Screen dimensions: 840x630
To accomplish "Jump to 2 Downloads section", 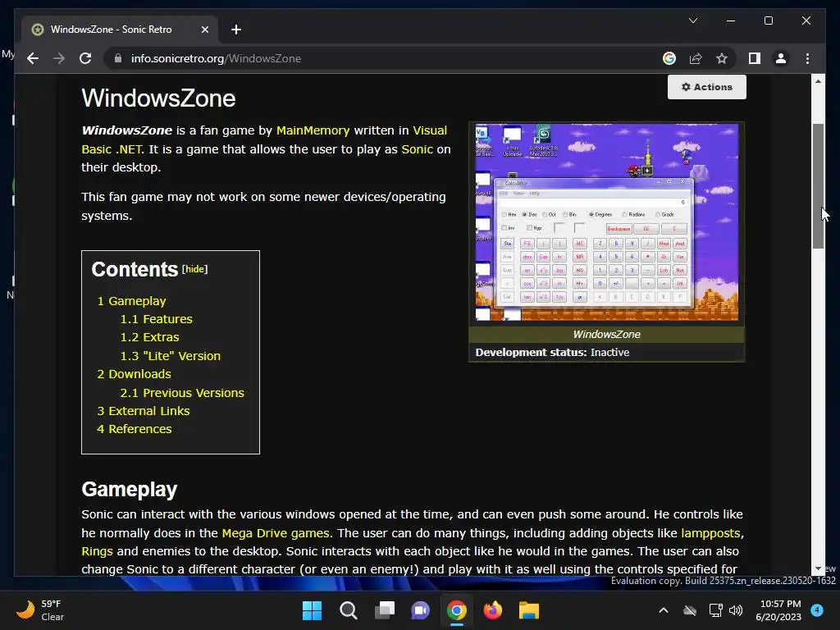I will pyautogui.click(x=134, y=374).
